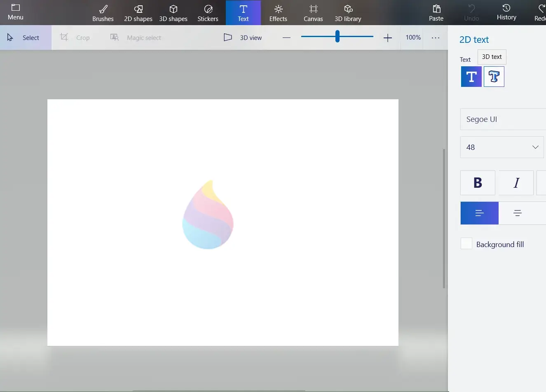Open the Effects panel
Screen dimensions: 546x392
(278, 13)
